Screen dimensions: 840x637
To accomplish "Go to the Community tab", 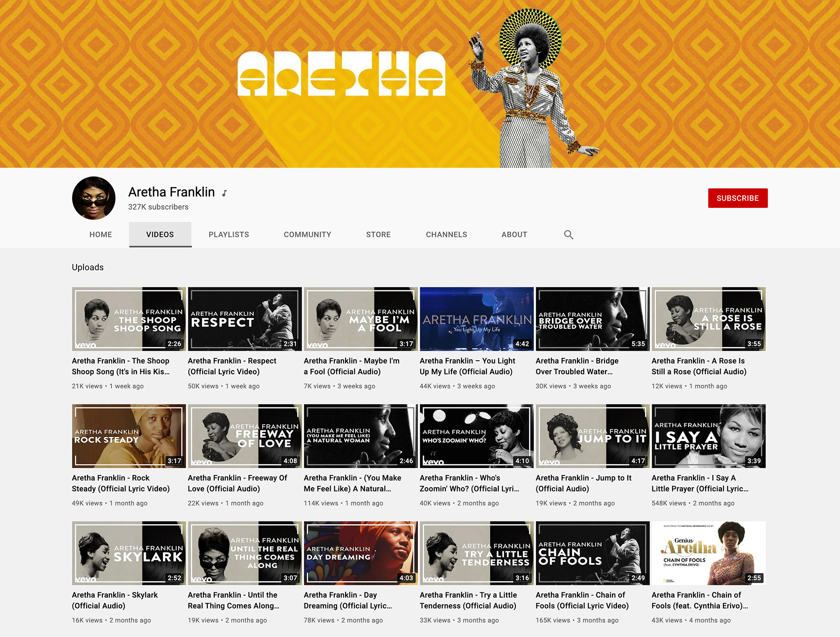I will click(308, 235).
